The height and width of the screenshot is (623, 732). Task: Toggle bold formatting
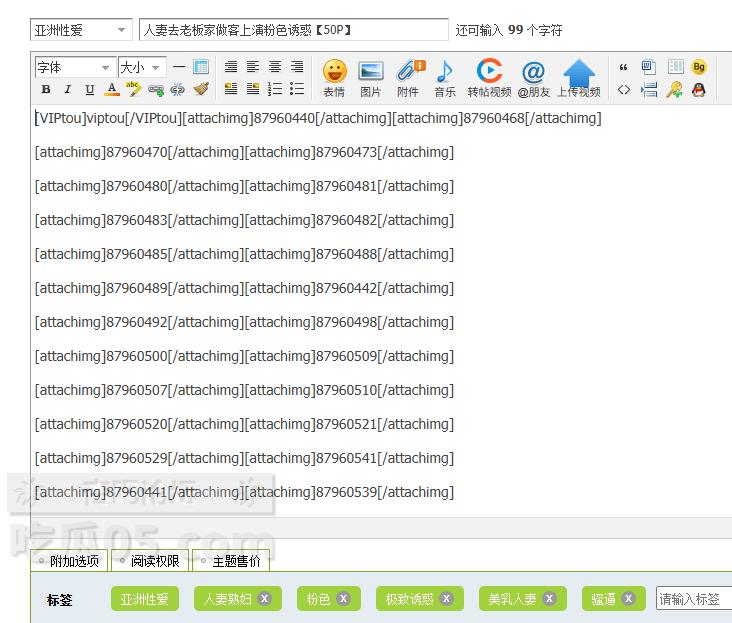click(x=46, y=90)
